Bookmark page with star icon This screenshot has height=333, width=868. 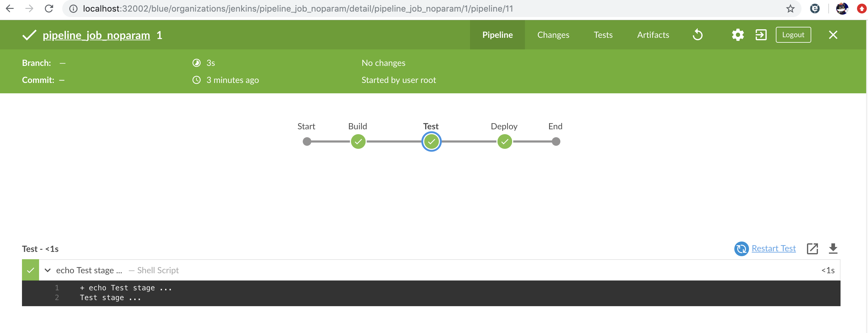click(x=790, y=9)
